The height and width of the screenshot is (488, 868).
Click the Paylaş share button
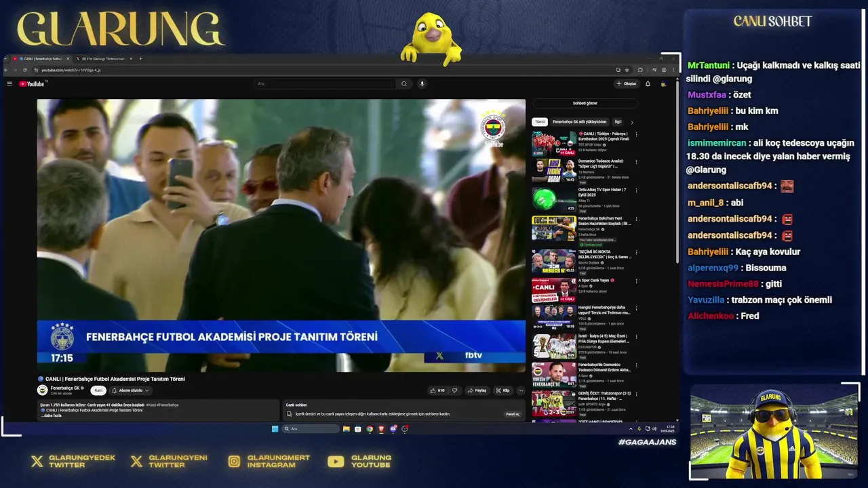coord(477,390)
